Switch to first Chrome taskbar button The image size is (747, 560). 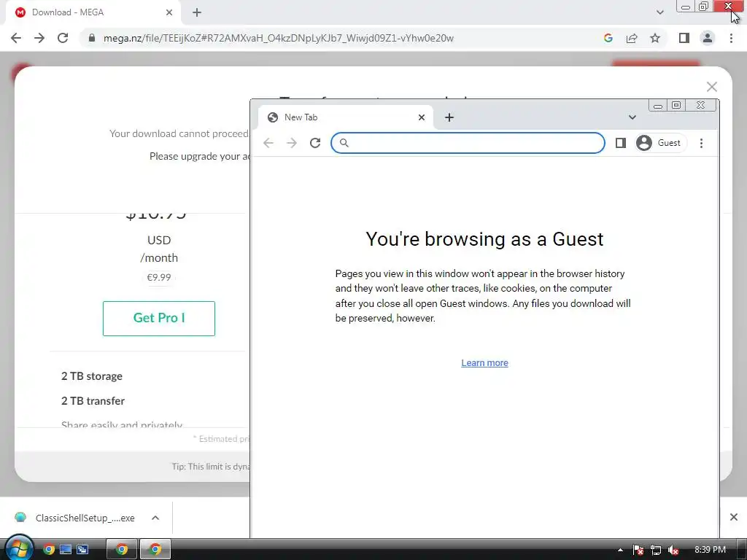click(x=122, y=550)
